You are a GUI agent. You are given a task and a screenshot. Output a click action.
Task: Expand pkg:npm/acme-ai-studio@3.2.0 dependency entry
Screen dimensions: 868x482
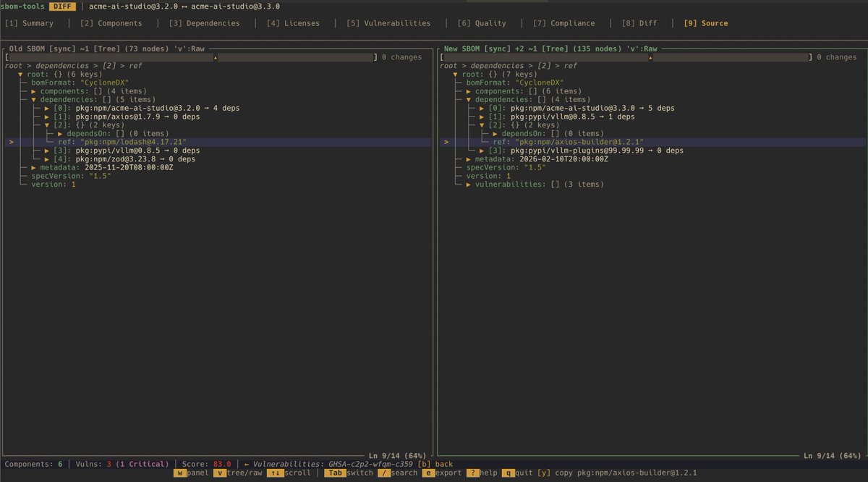47,108
